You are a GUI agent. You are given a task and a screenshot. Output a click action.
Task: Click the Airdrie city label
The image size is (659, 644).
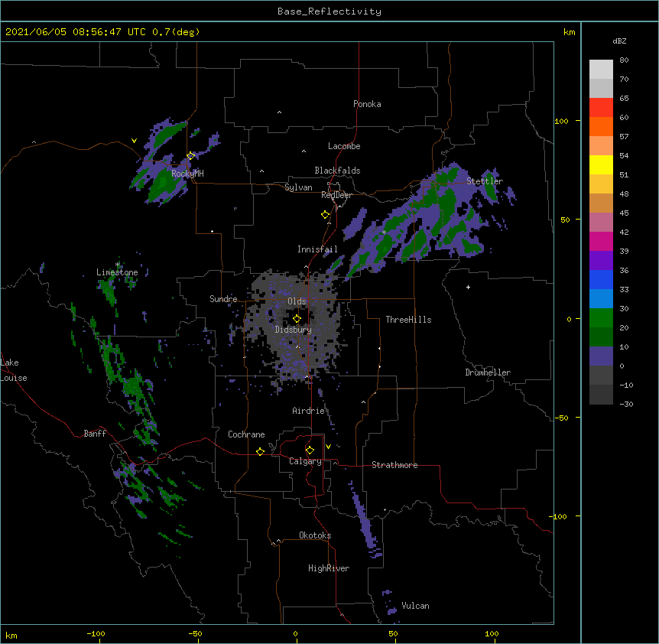309,411
